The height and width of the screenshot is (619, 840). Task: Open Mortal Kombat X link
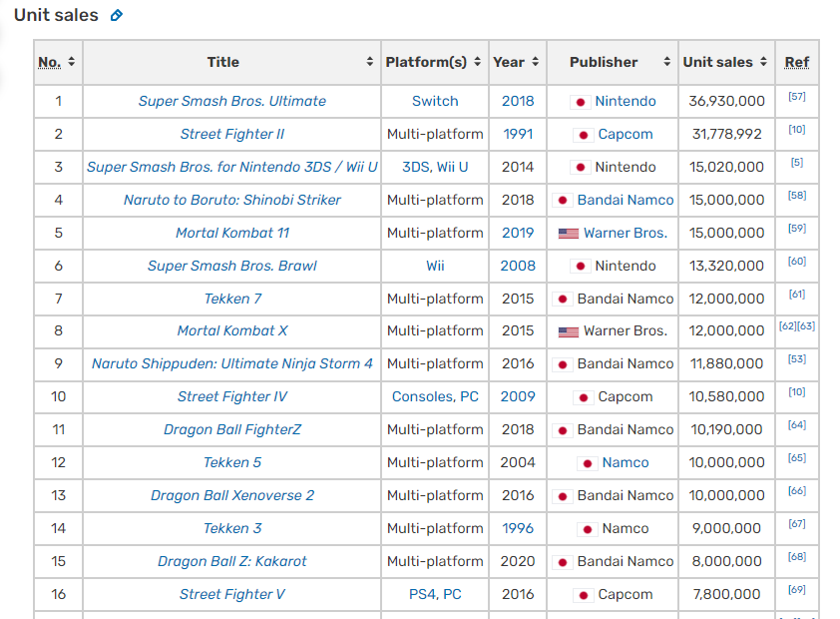point(232,330)
